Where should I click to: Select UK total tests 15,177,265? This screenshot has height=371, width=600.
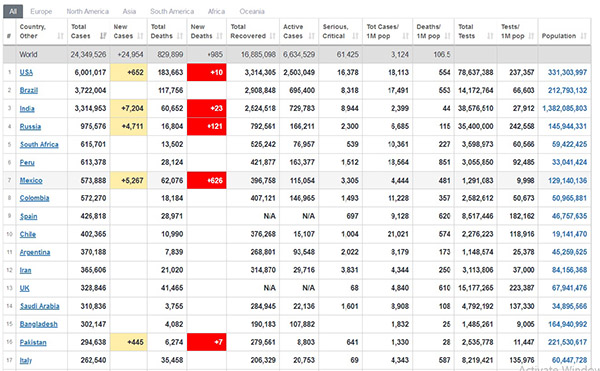click(x=476, y=288)
